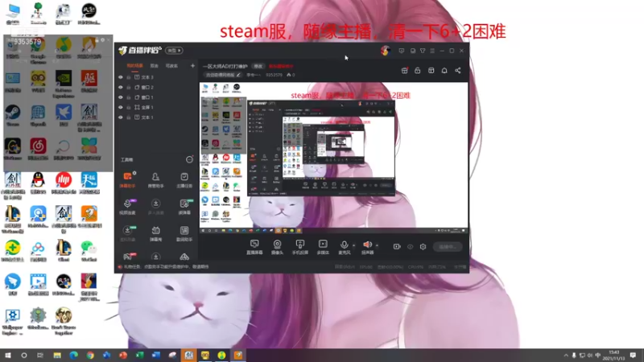Open the Edge icon on the taskbar
The width and height of the screenshot is (644, 362).
coord(73,355)
